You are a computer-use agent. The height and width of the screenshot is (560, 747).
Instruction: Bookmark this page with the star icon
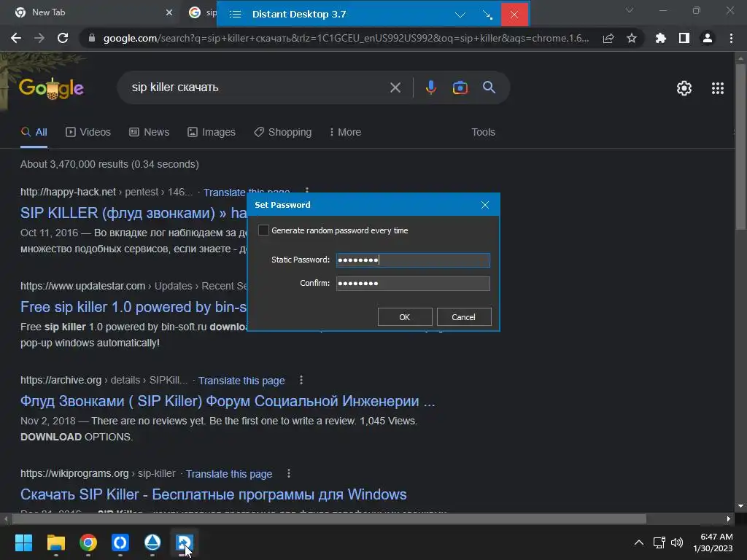(x=631, y=38)
